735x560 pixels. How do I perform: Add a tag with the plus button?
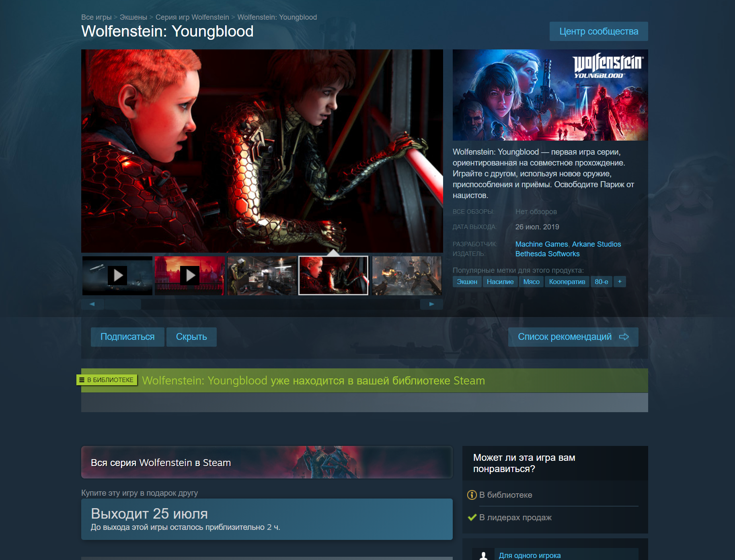coord(620,282)
